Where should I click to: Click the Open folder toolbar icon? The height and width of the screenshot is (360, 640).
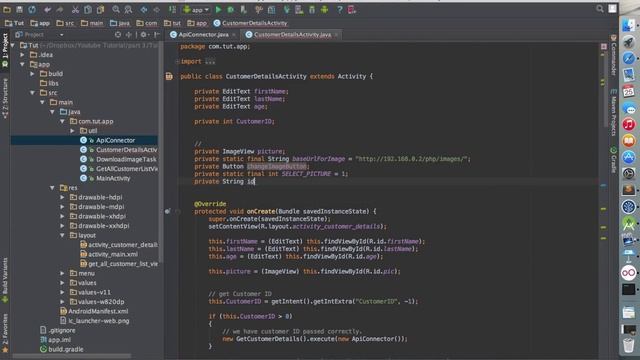coord(7,9)
